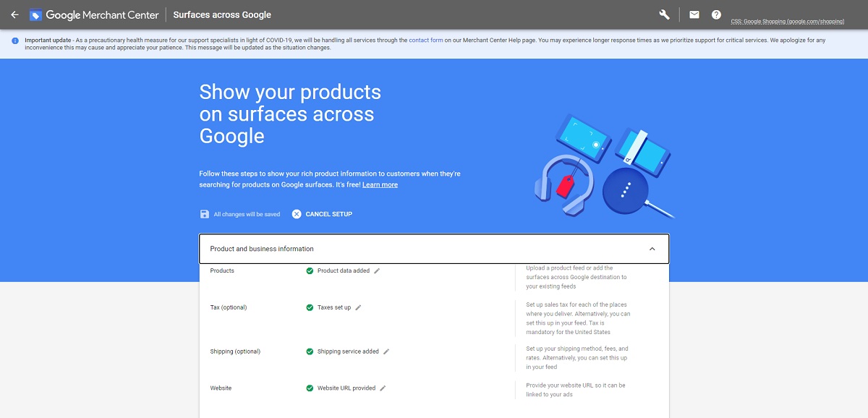
Task: Click the save disk icon
Action: 205,214
